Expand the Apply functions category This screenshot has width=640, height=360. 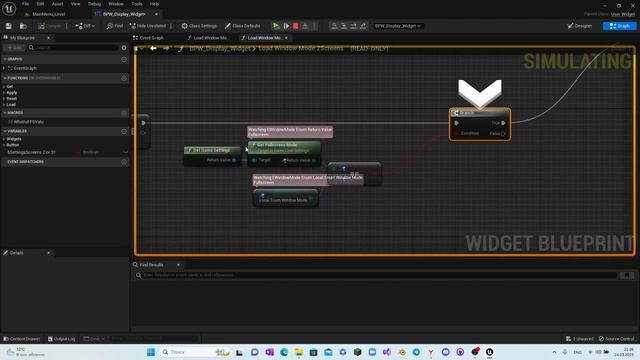tap(4, 93)
